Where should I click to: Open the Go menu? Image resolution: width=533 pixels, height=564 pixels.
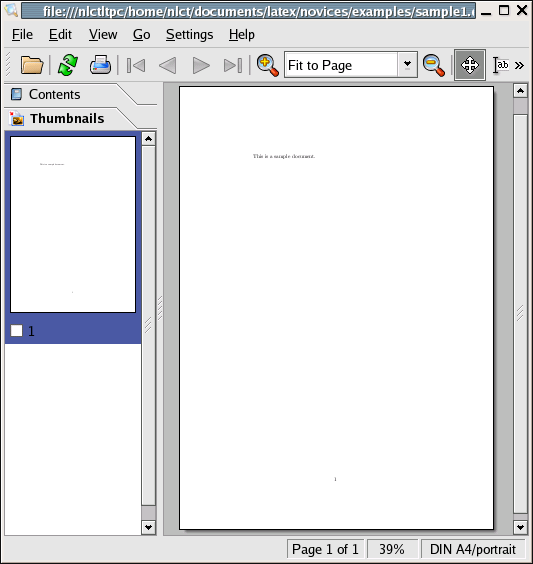coord(141,35)
